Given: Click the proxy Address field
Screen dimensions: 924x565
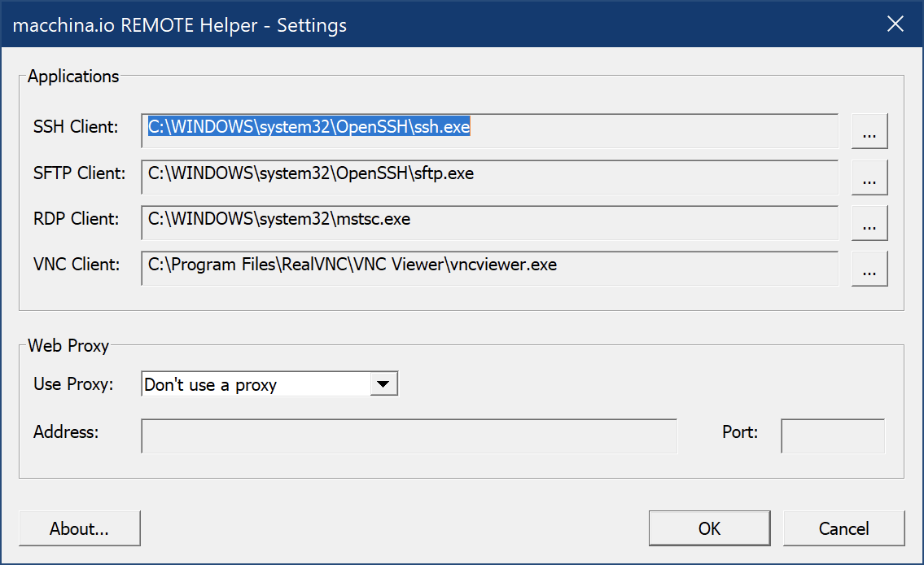Looking at the screenshot, I should coord(409,436).
